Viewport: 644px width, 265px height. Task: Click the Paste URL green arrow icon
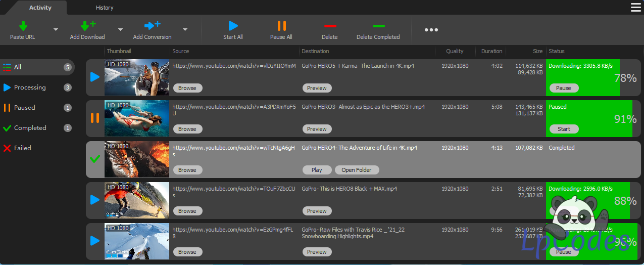(x=23, y=26)
